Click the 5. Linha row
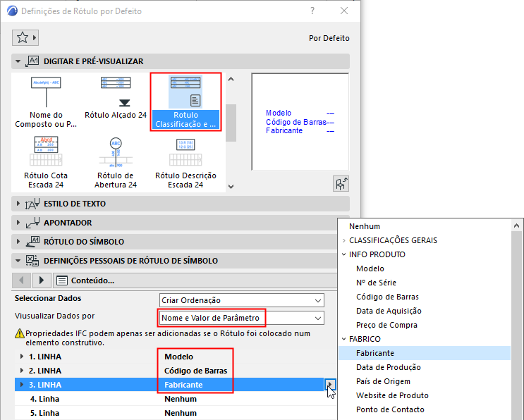The image size is (524, 420). 176,413
